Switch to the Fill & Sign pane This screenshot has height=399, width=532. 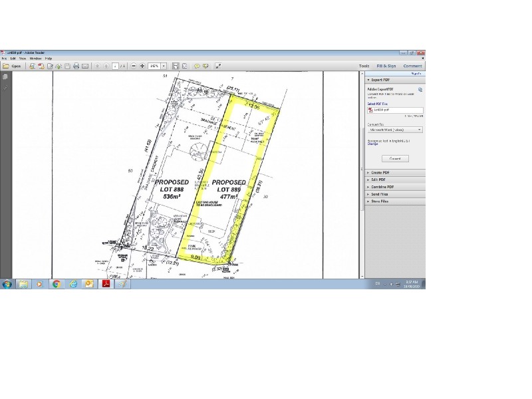click(x=386, y=66)
